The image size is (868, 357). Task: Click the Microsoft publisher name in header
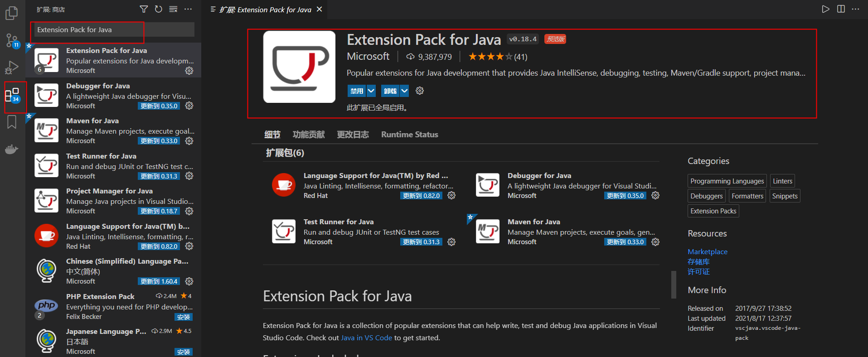[368, 56]
